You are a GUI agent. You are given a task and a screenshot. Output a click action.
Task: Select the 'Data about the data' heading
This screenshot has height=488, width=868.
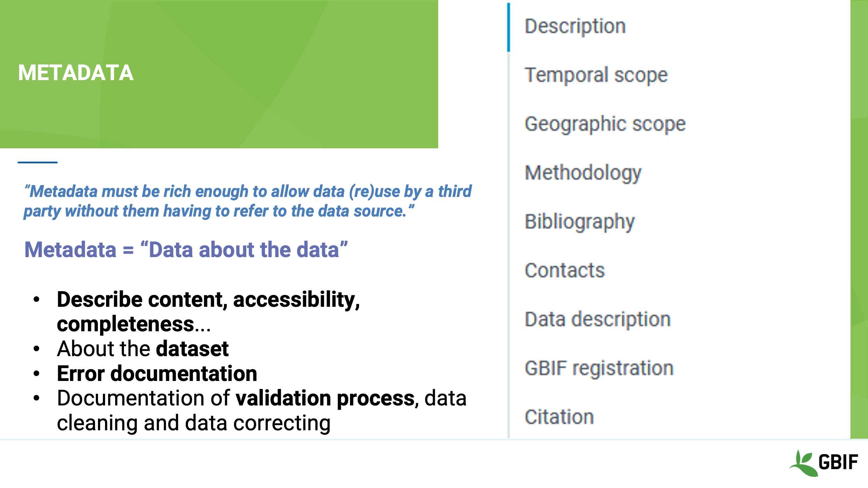pos(186,250)
